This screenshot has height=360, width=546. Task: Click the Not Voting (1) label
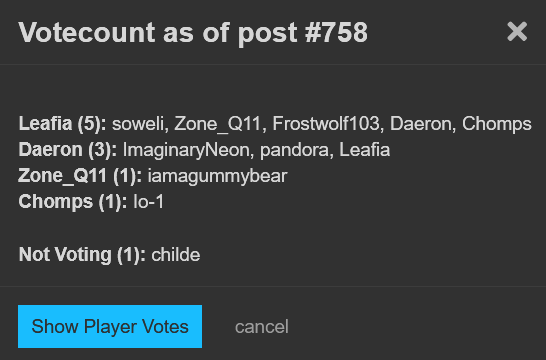point(82,255)
